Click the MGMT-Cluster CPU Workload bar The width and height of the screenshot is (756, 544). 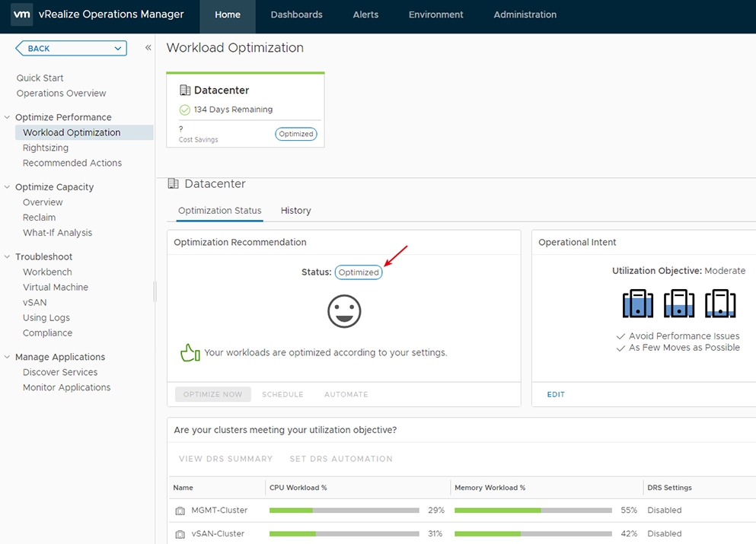(x=344, y=511)
